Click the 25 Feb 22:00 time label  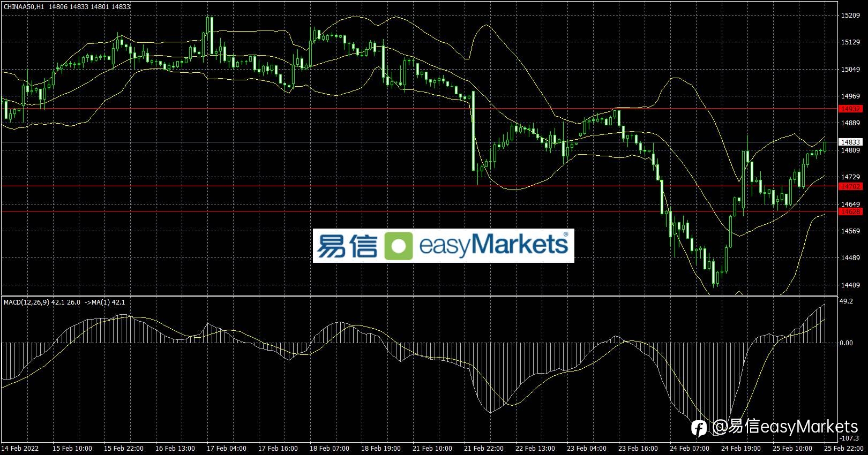pos(844,449)
